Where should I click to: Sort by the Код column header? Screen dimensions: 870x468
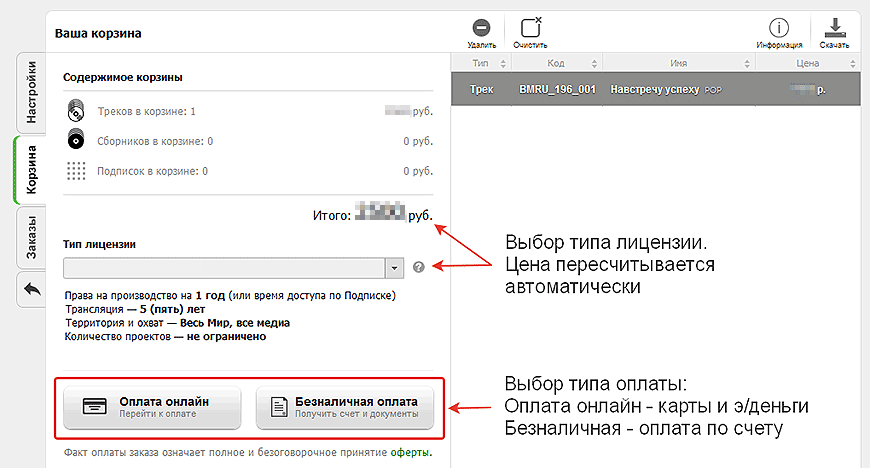pos(556,63)
